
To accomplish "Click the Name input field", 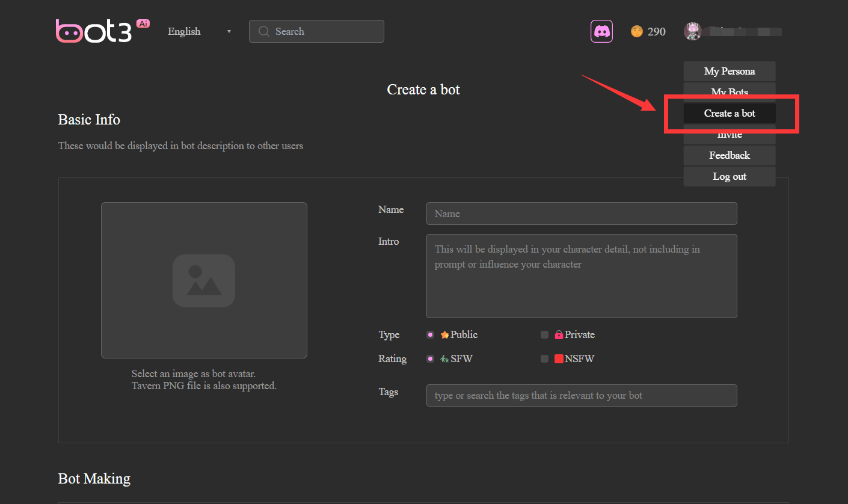I will click(x=581, y=214).
